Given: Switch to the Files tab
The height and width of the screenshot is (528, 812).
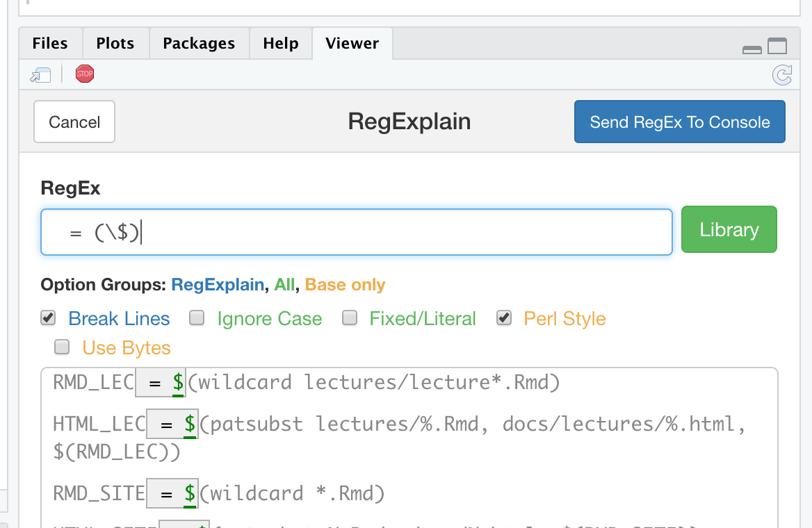Looking at the screenshot, I should [x=50, y=44].
